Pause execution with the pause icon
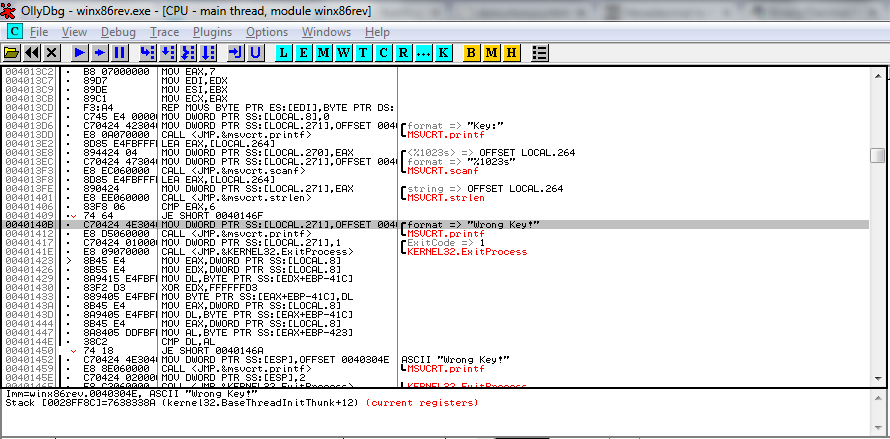Viewport: 890px width, 439px height. [x=120, y=53]
